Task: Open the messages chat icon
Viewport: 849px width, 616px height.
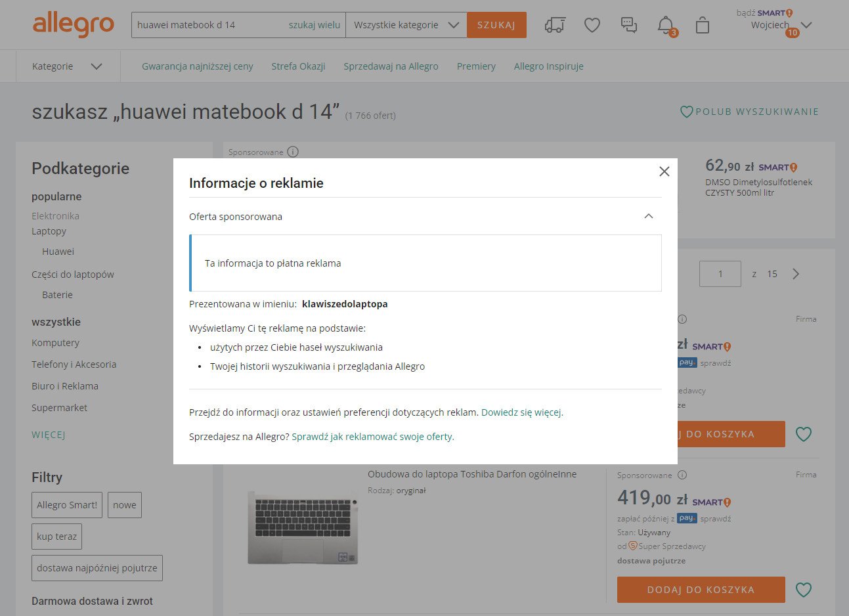Action: tap(629, 25)
